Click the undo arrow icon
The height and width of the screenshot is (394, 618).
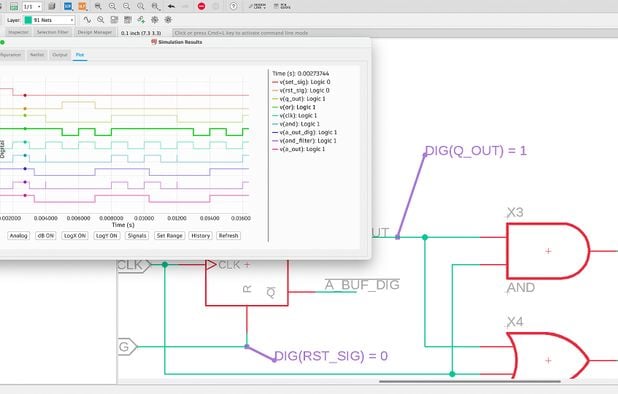coord(171,6)
